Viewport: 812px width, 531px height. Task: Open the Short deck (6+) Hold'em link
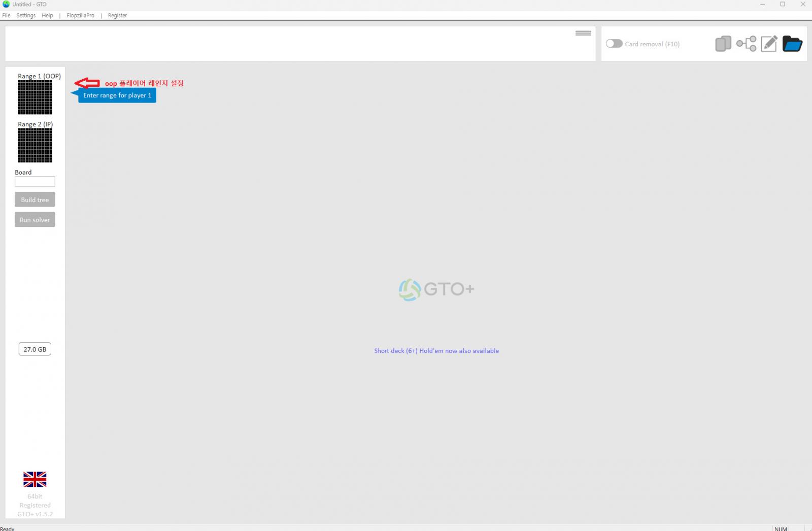436,351
